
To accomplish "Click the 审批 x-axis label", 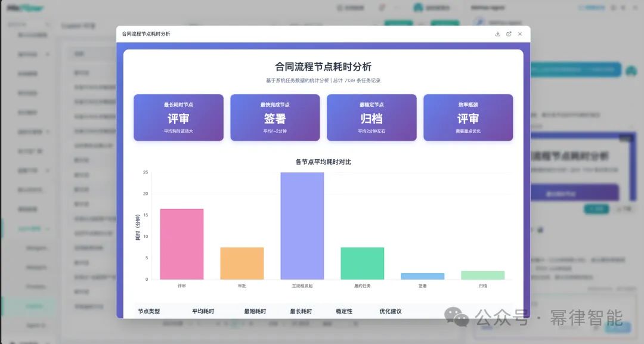I will (x=242, y=286).
